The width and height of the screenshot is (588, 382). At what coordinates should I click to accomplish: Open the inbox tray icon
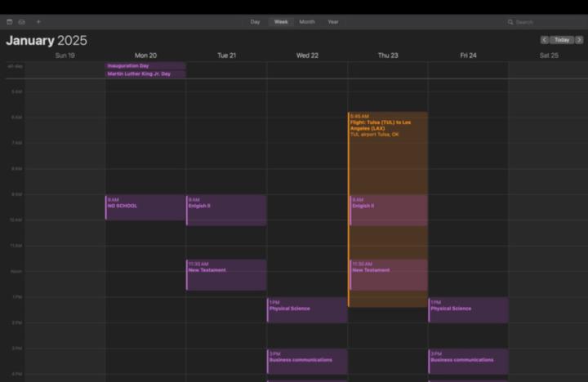[x=22, y=22]
